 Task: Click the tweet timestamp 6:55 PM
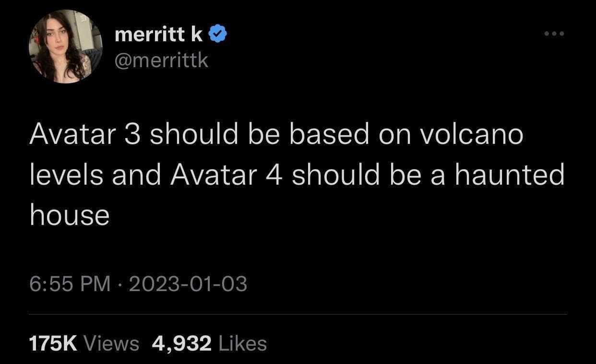click(x=70, y=284)
